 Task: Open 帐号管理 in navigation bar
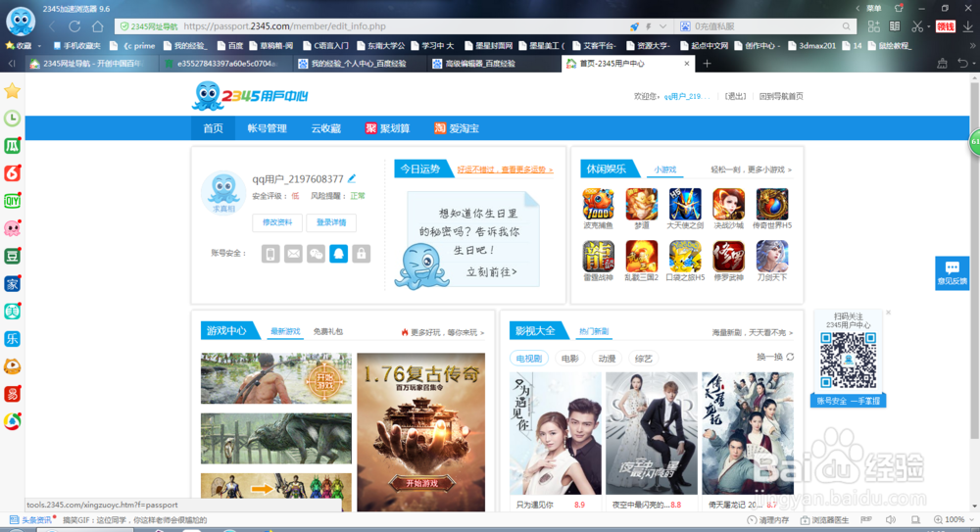click(267, 128)
